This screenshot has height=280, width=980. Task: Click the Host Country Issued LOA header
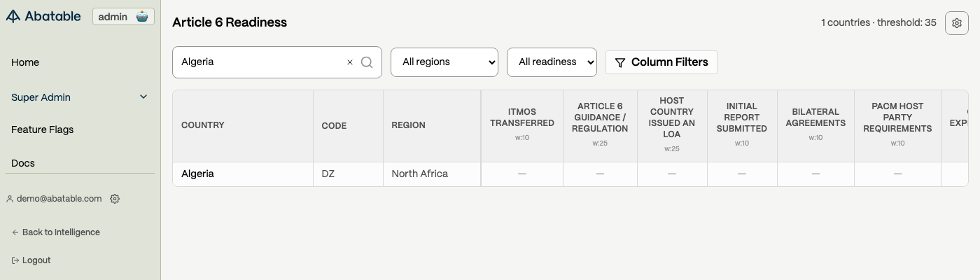(x=672, y=118)
